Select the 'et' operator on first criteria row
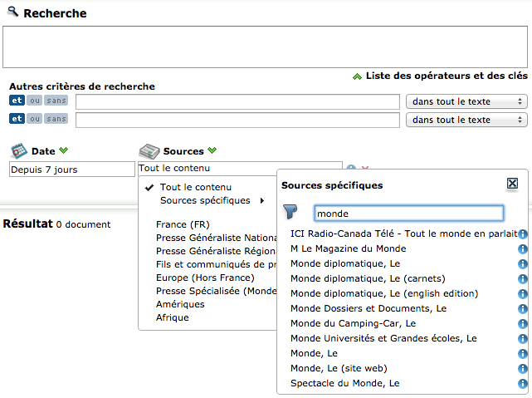The width and height of the screenshot is (532, 398). (17, 101)
